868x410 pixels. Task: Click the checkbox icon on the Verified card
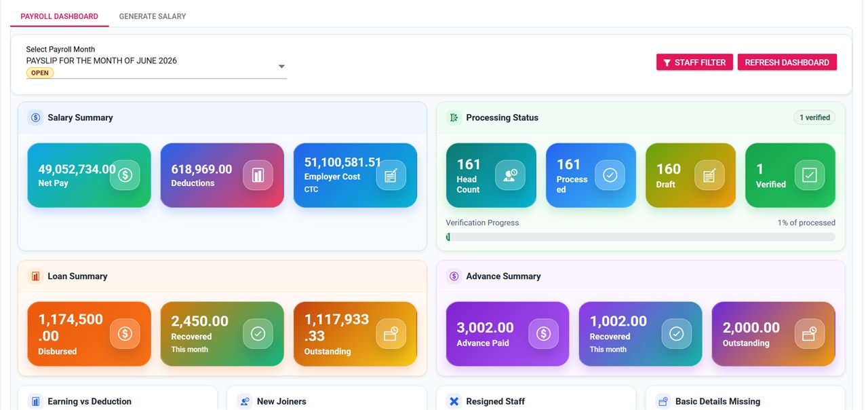point(810,175)
